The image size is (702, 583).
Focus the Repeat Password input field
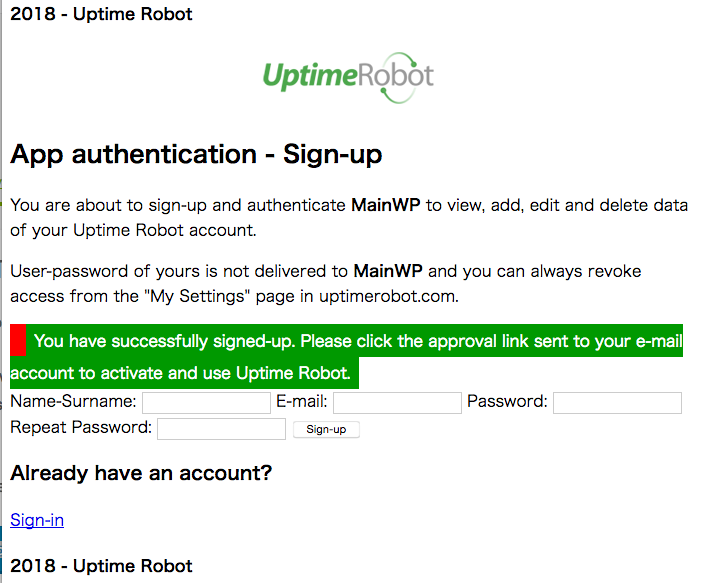pyautogui.click(x=221, y=429)
